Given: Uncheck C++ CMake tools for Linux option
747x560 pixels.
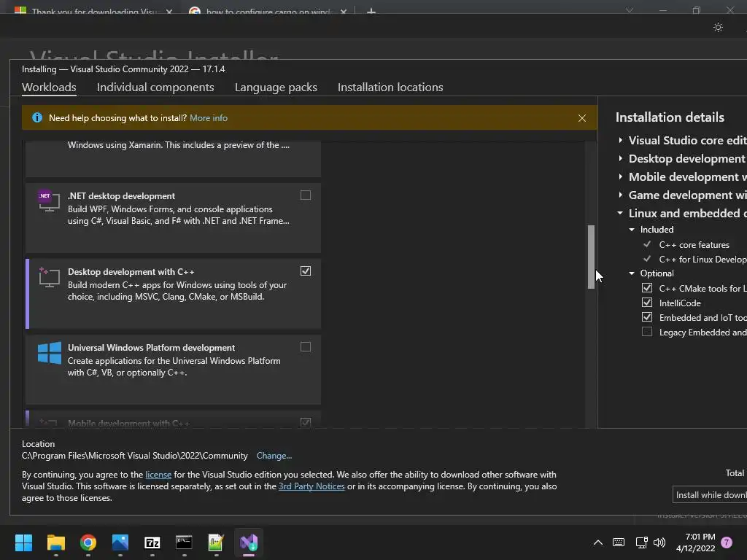Looking at the screenshot, I should coord(646,288).
